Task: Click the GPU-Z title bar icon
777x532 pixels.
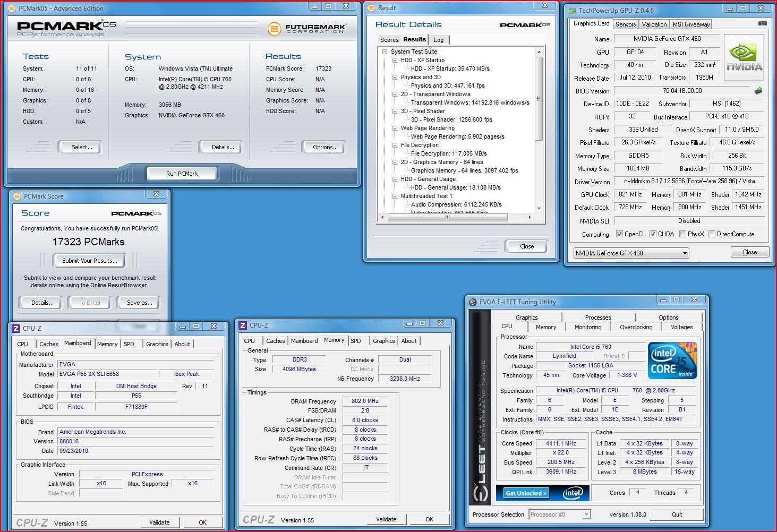Action: point(573,10)
